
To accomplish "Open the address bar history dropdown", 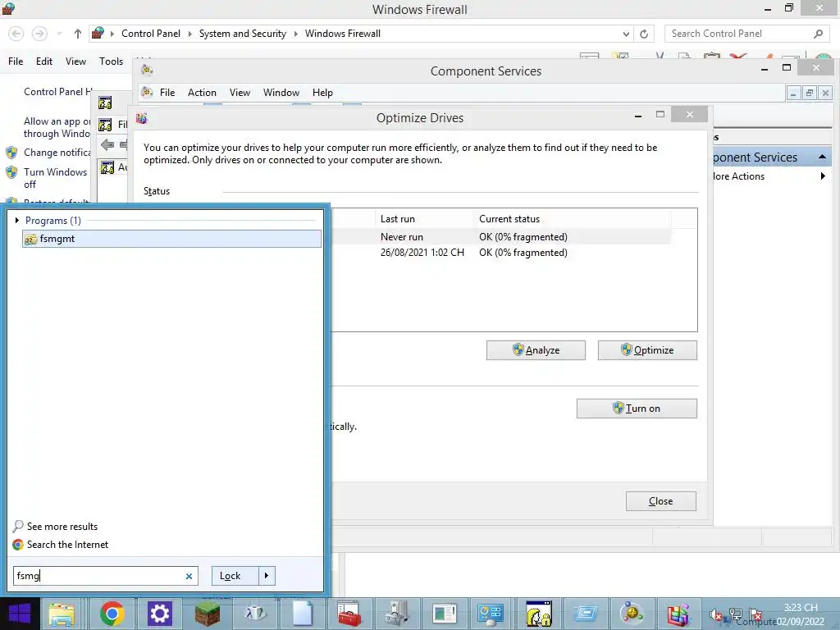I will click(x=626, y=34).
